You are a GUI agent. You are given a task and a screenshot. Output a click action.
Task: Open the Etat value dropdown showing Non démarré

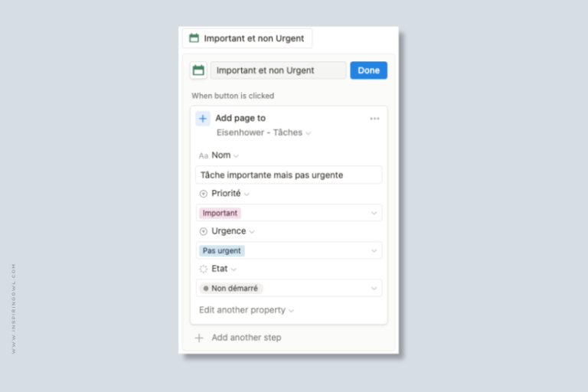point(289,288)
